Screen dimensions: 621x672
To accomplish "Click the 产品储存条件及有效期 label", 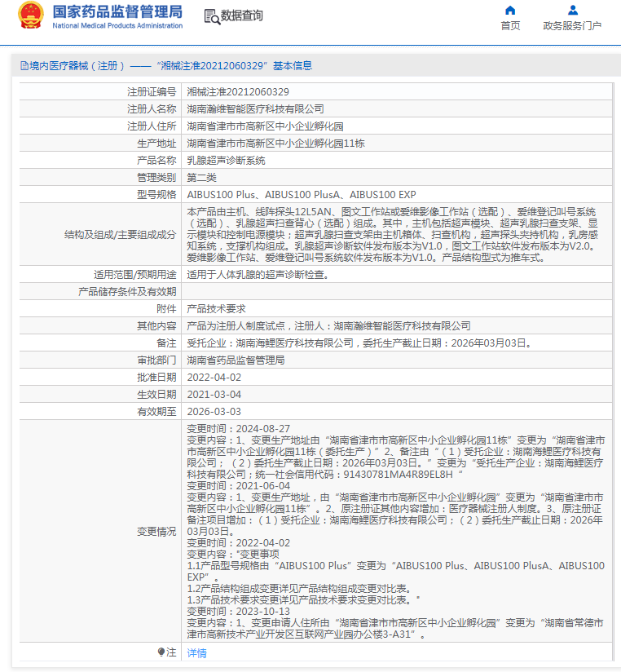I will (x=127, y=291).
